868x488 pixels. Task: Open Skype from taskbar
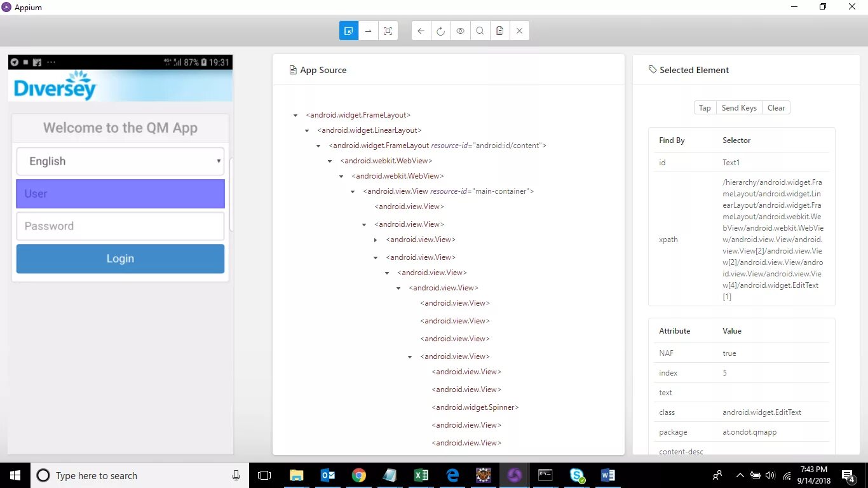(x=577, y=475)
